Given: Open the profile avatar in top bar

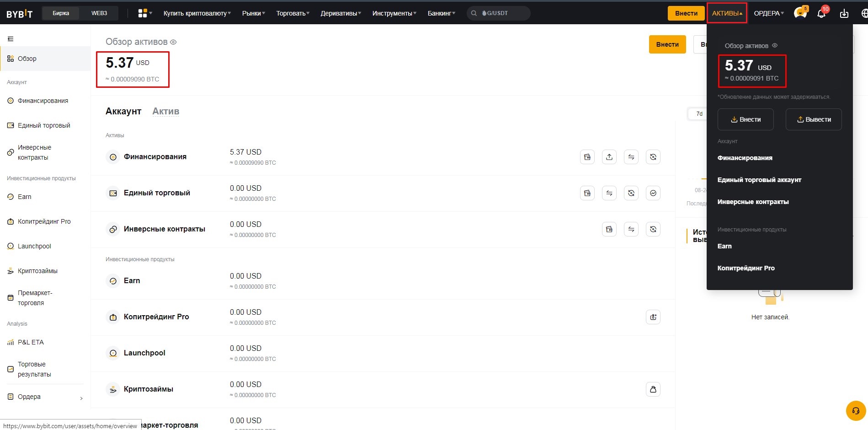Looking at the screenshot, I should 800,13.
